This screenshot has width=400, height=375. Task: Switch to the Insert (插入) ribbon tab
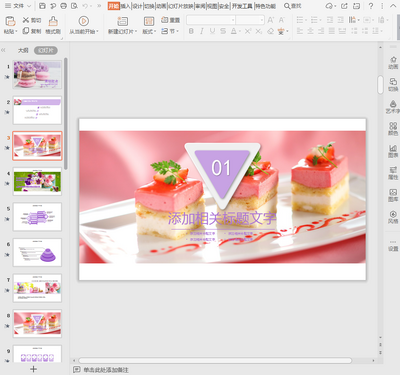pos(125,6)
